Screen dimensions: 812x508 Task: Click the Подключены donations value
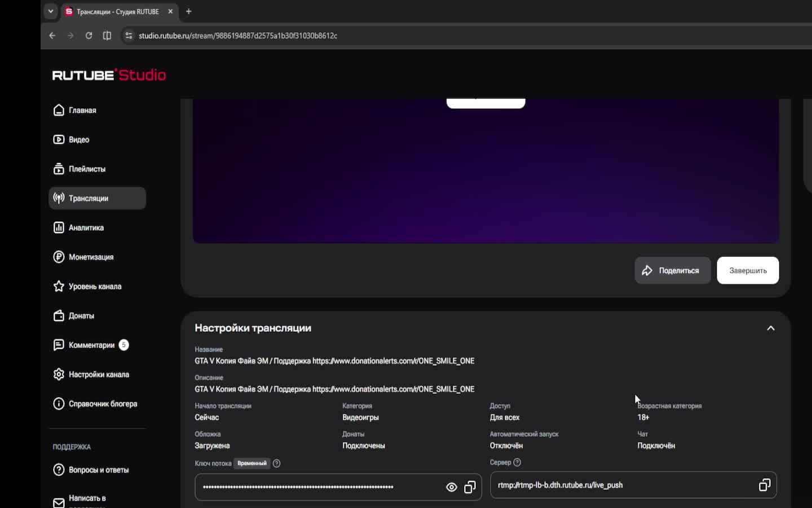click(364, 445)
